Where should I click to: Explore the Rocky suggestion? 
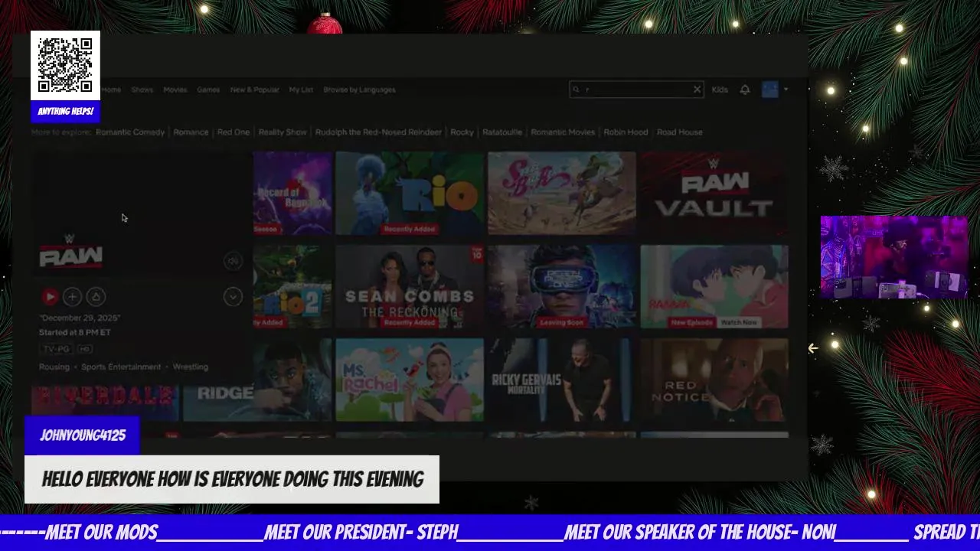[x=462, y=132]
